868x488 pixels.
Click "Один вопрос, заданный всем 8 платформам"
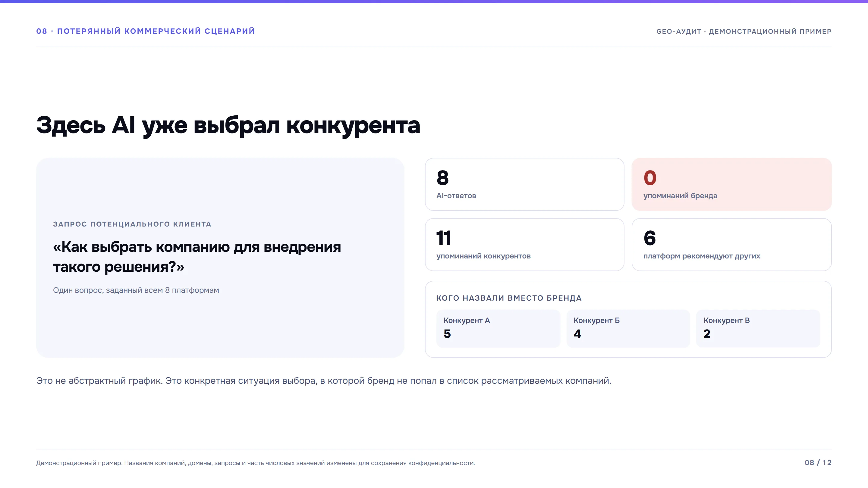[136, 290]
